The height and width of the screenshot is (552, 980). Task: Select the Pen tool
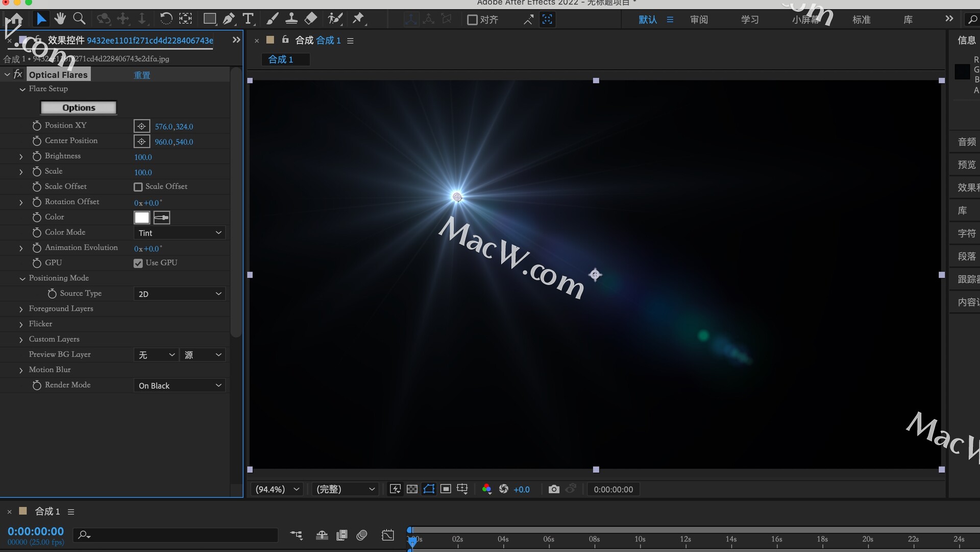tap(229, 19)
